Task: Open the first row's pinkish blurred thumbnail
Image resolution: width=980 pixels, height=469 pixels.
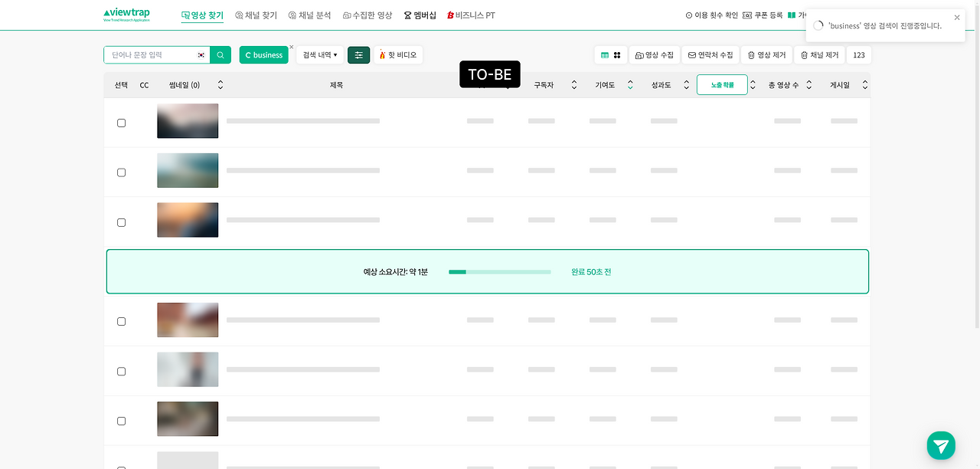Action: (x=188, y=121)
